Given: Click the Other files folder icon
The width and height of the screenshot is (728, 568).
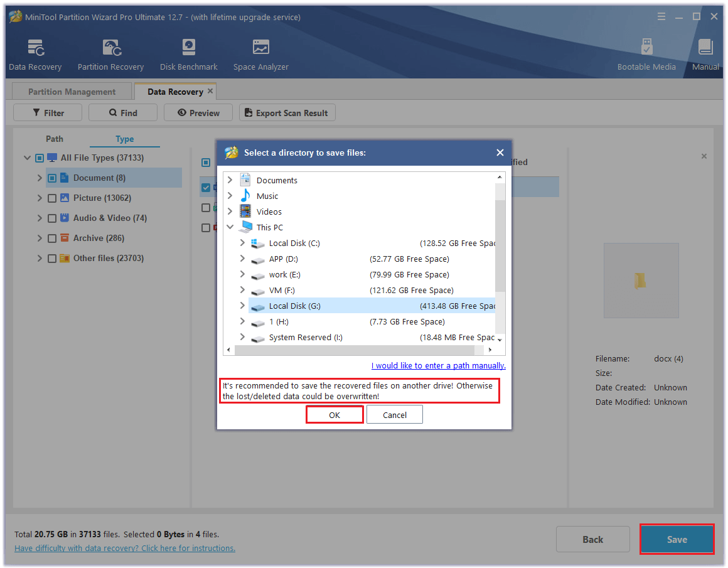Looking at the screenshot, I should click(65, 258).
